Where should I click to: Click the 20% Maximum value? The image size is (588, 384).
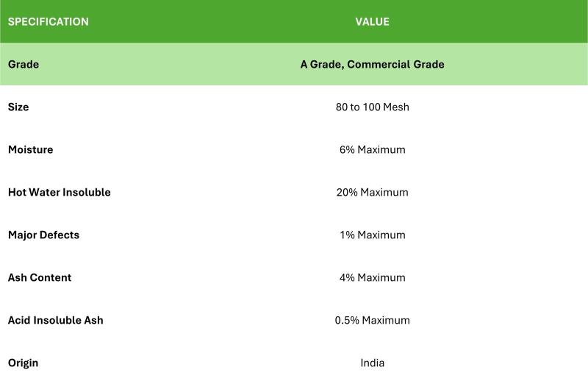pyautogui.click(x=373, y=192)
